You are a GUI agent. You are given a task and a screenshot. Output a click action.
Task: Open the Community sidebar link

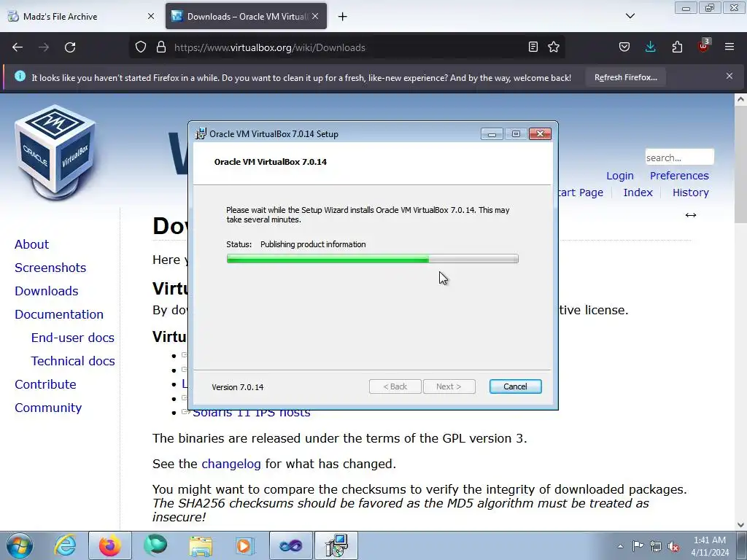coord(48,408)
